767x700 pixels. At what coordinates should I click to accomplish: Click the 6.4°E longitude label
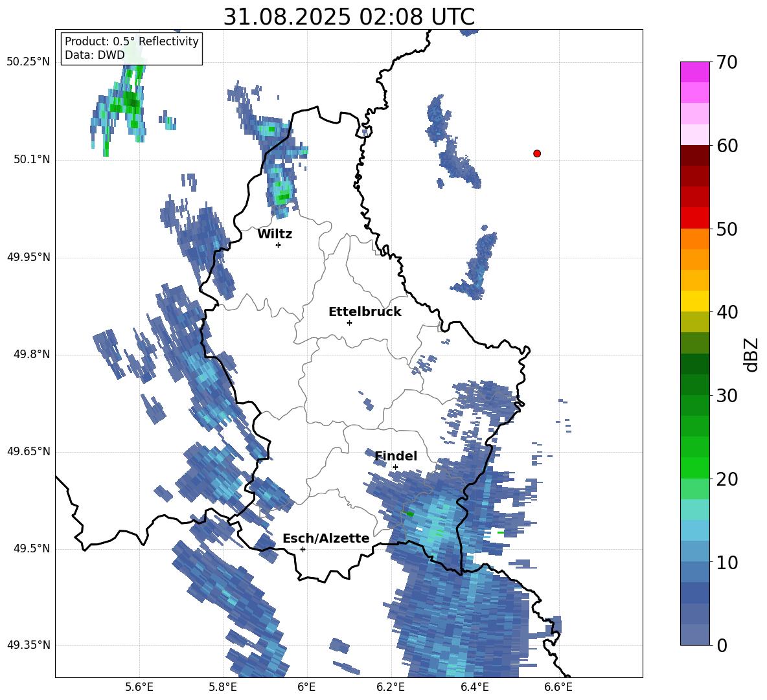pos(474,687)
